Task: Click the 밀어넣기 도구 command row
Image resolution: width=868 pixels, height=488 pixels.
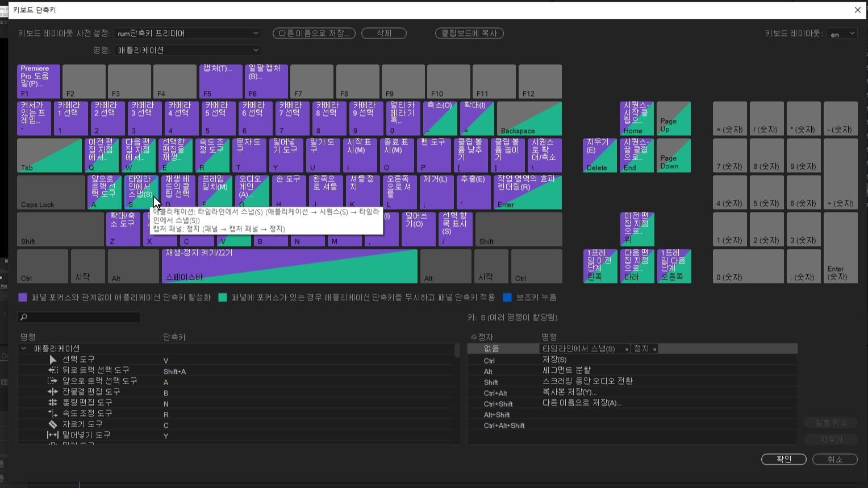Action: pyautogui.click(x=236, y=435)
